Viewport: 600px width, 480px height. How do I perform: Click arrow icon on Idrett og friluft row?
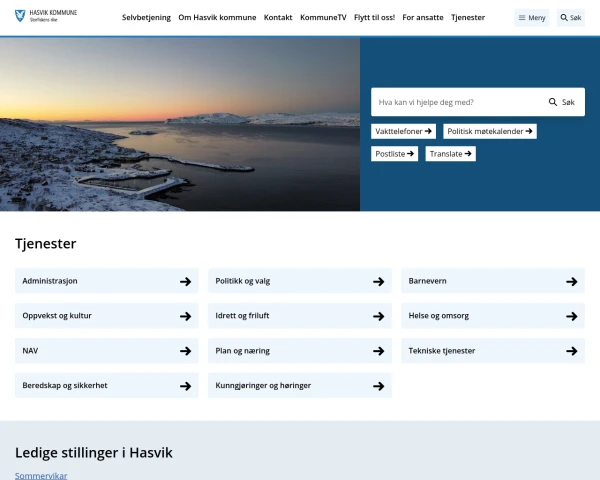[x=379, y=316]
